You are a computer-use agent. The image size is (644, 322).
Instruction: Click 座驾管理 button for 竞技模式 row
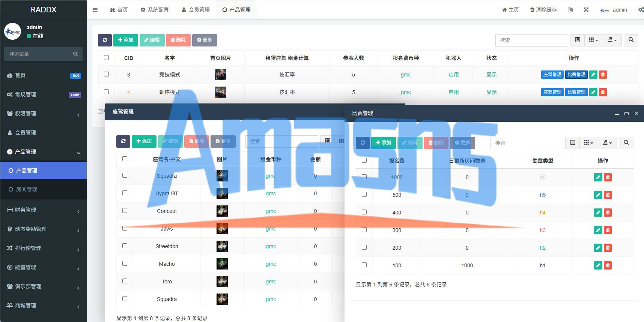coord(552,75)
